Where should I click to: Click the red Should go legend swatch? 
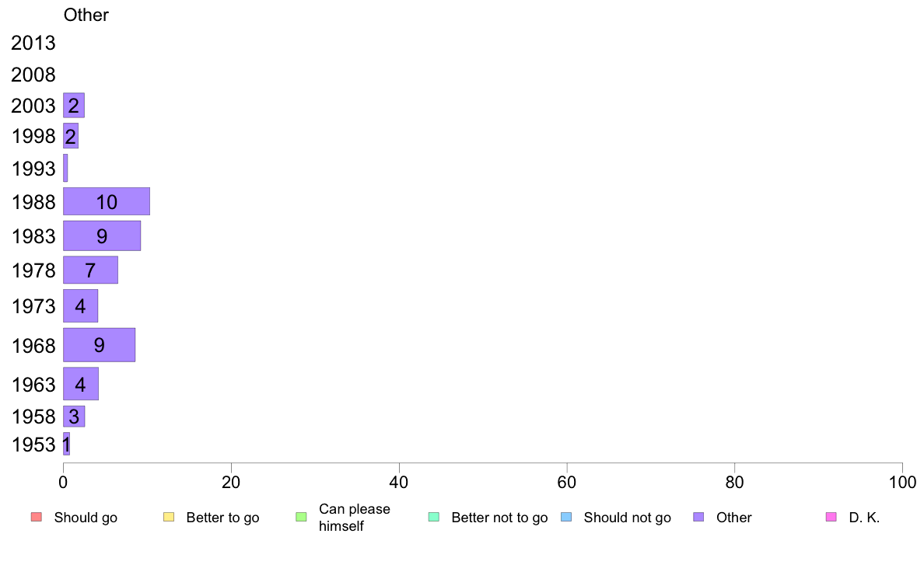pos(37,518)
